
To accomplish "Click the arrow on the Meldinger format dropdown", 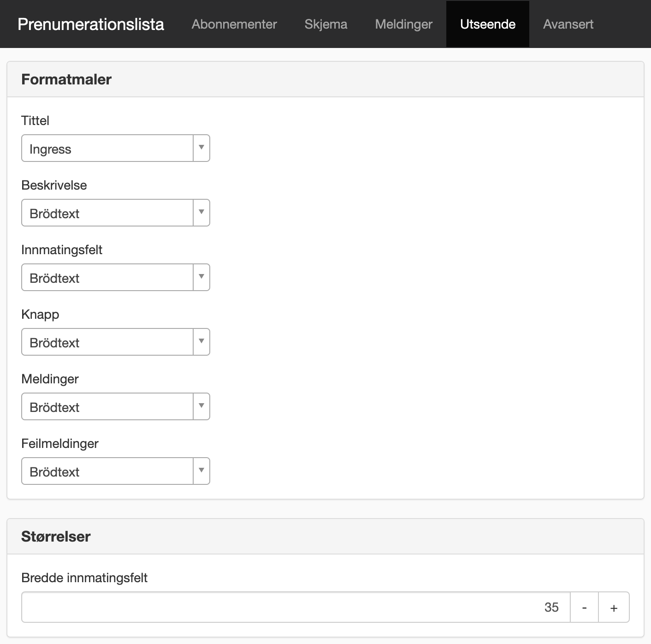I will (x=201, y=406).
